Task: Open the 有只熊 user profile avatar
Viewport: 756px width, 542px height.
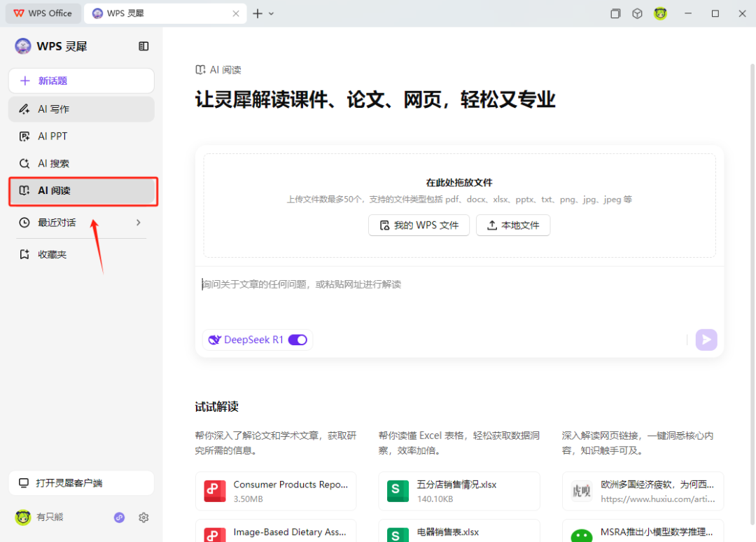Action: pyautogui.click(x=22, y=517)
